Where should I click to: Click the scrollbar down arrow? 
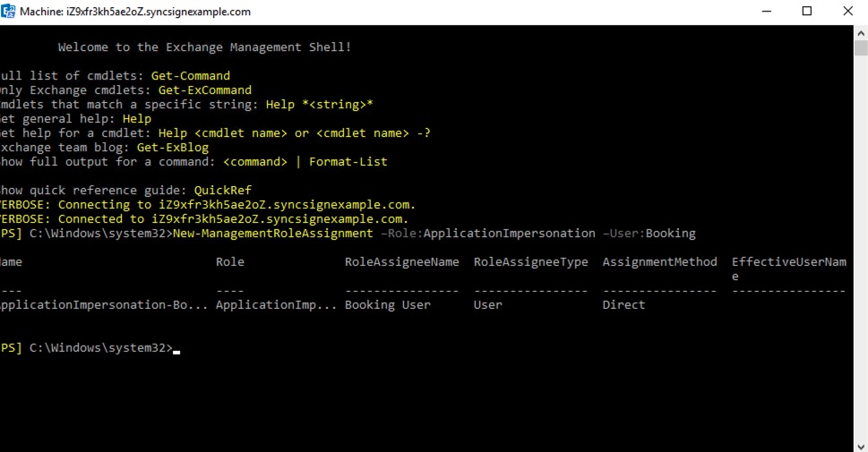tap(861, 446)
